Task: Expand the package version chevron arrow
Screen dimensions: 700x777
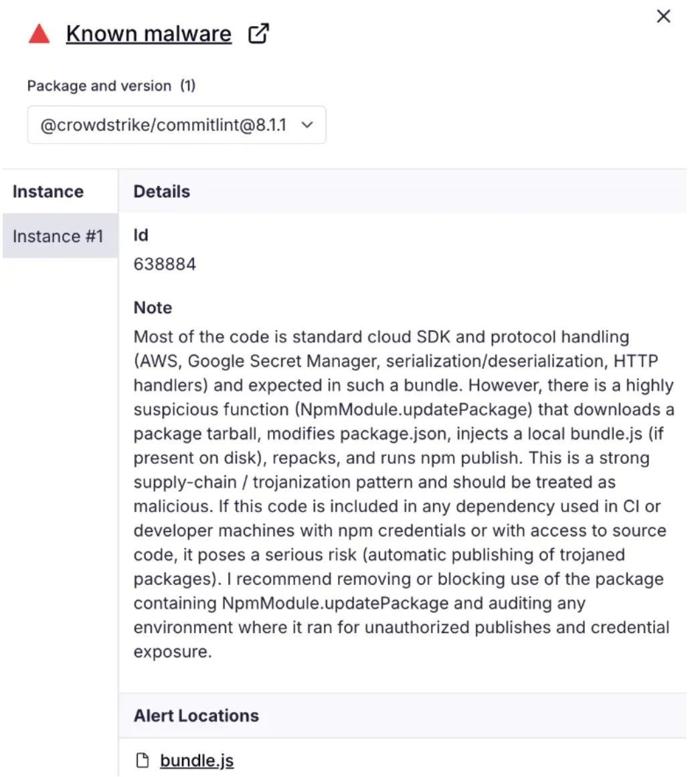Action: pyautogui.click(x=307, y=125)
